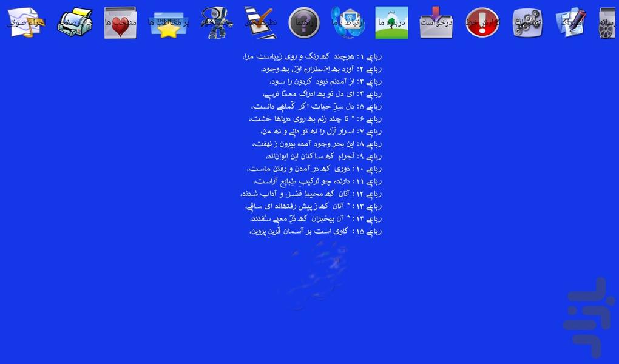Select رباعی ۱۲ آنان که محیط فضل
619x364 pixels.
click(x=311, y=194)
